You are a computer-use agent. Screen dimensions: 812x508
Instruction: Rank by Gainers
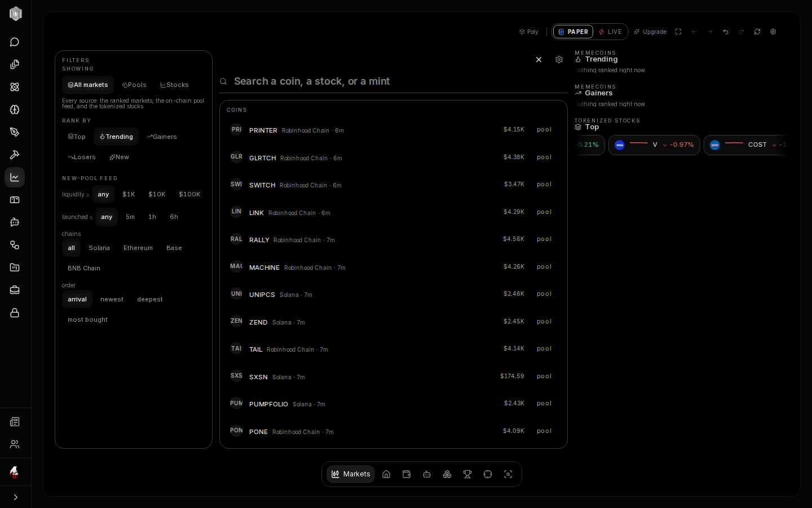(162, 137)
